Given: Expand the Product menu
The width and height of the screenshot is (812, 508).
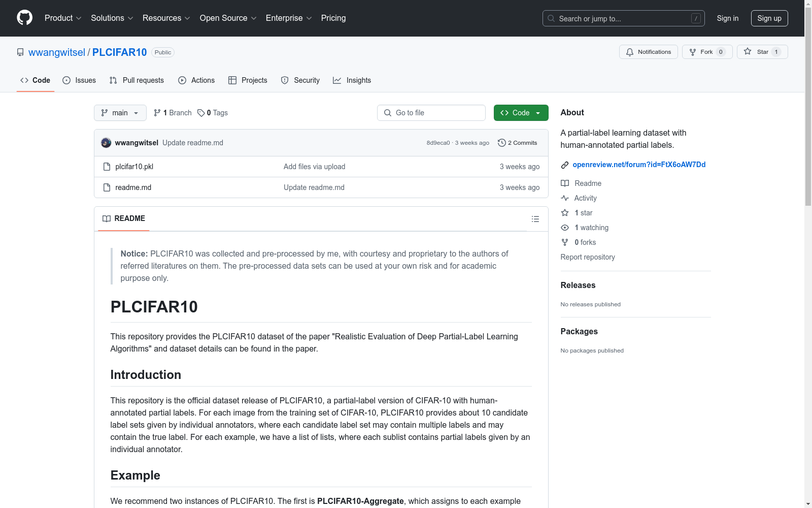Looking at the screenshot, I should [63, 18].
